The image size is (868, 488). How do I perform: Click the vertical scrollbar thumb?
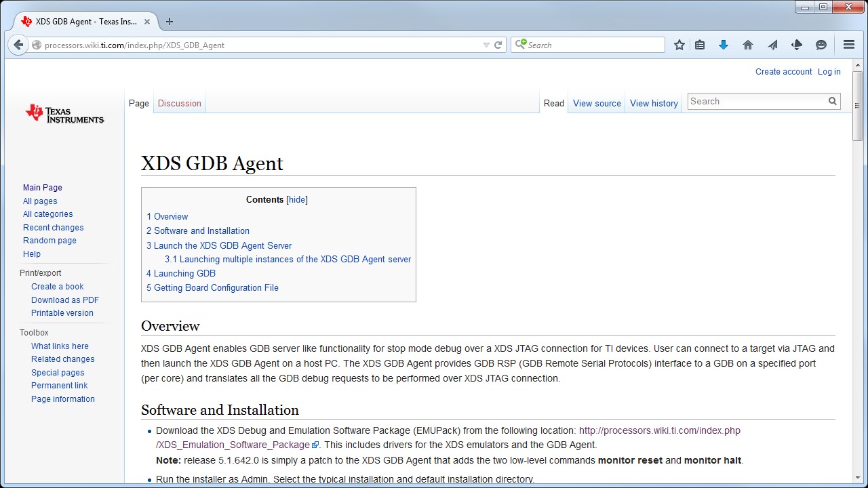[x=858, y=106]
